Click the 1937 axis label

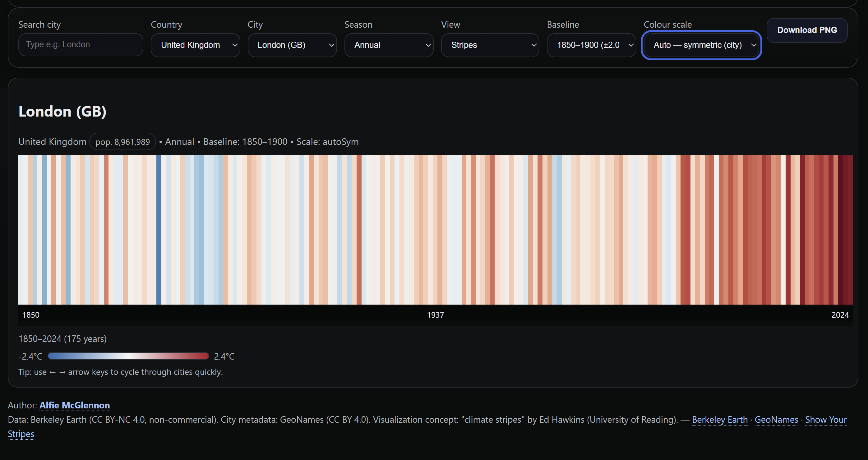tap(435, 315)
